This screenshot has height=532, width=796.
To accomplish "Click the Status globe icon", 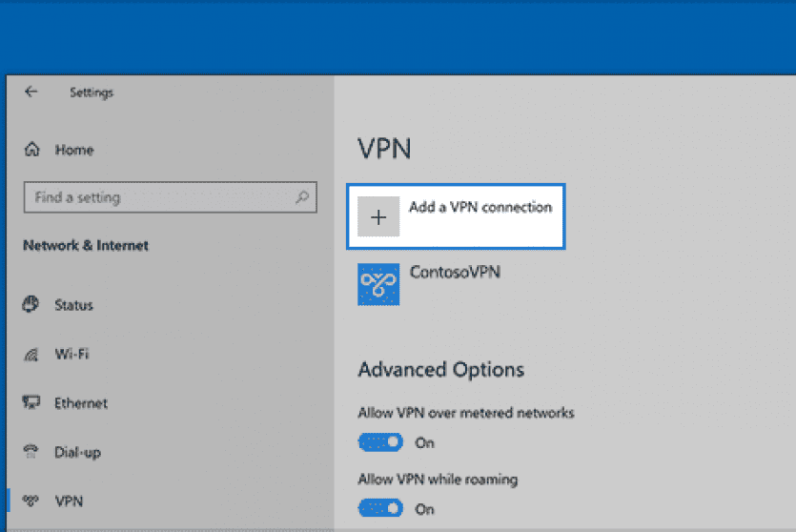I will point(31,305).
